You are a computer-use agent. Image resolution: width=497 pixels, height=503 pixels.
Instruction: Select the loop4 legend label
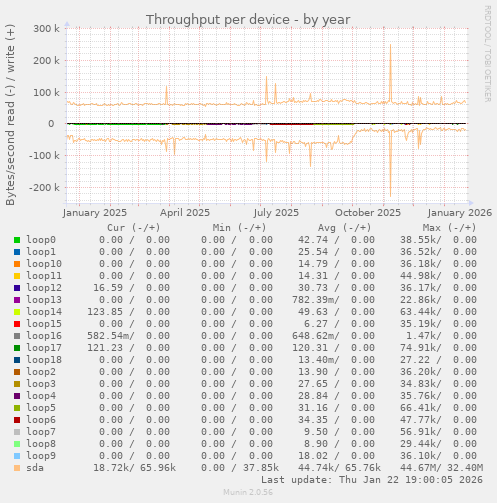(41, 396)
